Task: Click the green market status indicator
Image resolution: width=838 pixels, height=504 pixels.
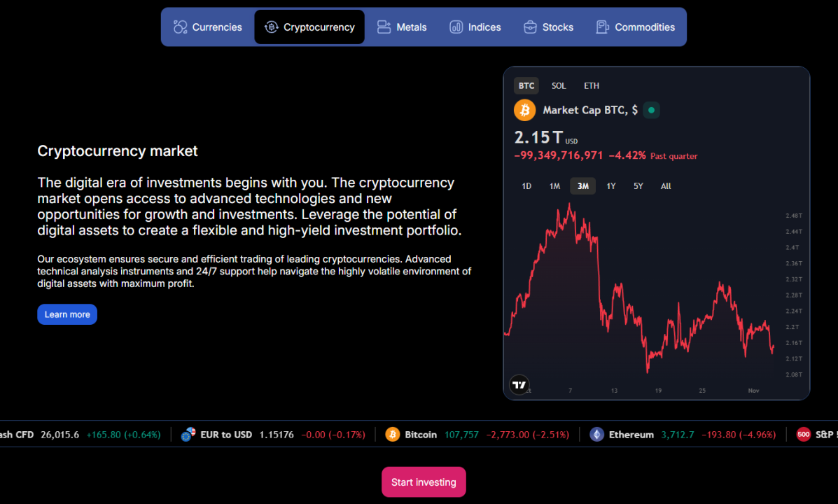Action: click(651, 110)
